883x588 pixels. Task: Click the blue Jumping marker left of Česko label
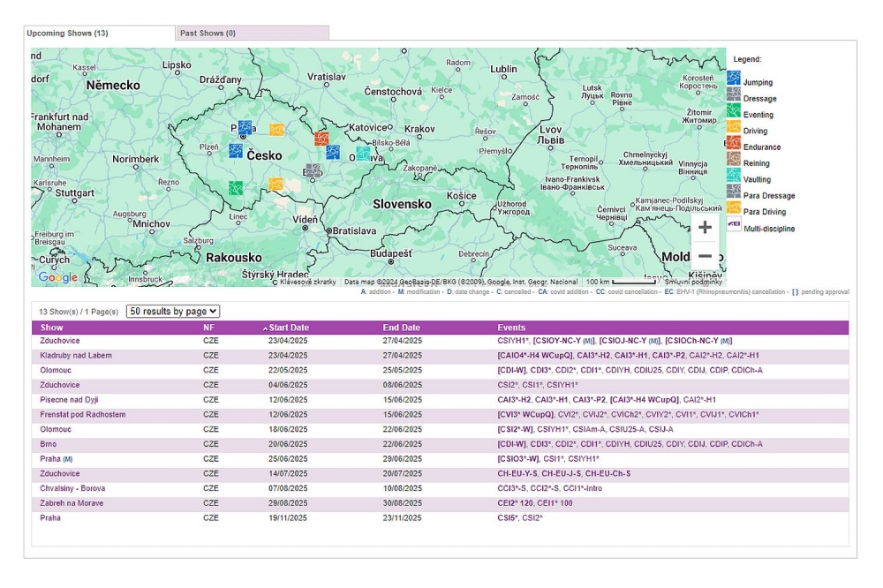[236, 150]
